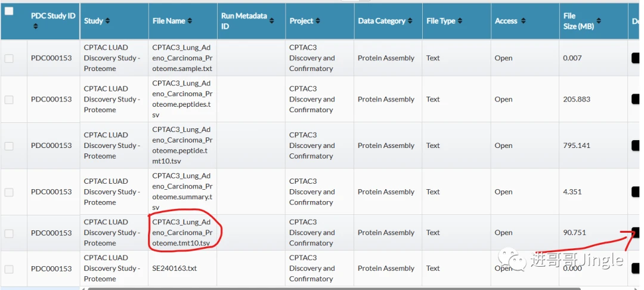644x290 pixels.
Task: Check the box for the Proteome.summary.tsv row
Action: point(9,192)
